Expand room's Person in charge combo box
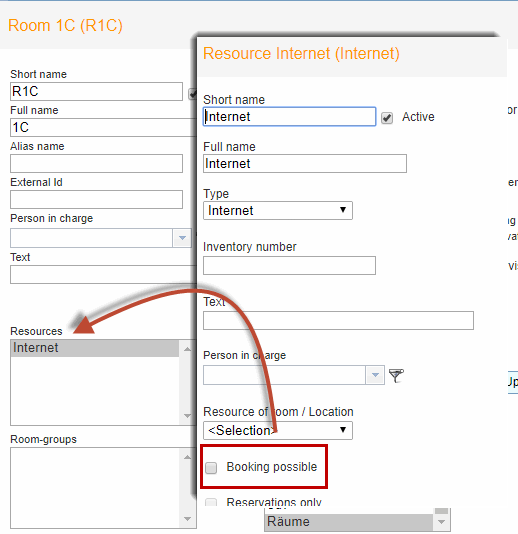The width and height of the screenshot is (518, 534). pos(182,238)
